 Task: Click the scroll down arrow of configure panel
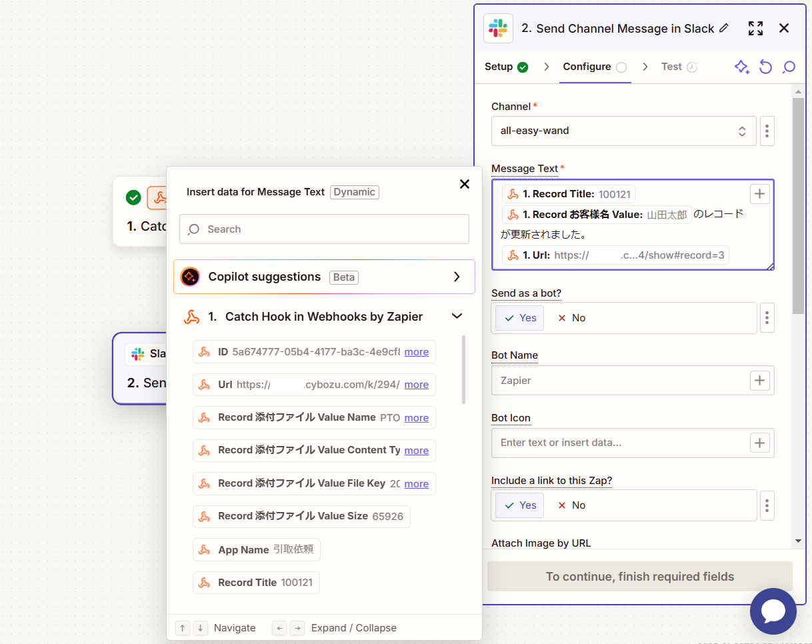point(798,541)
